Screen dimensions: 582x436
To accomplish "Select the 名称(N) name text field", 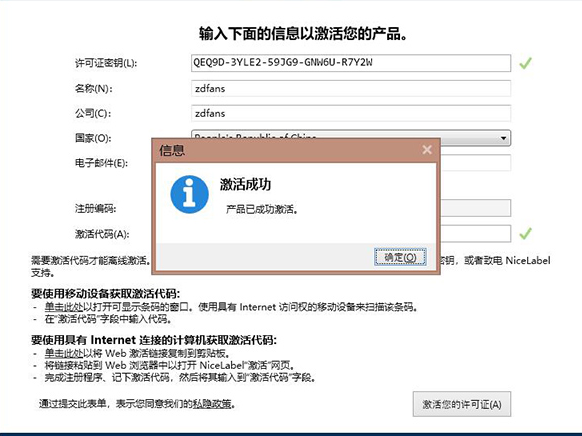I will coord(351,88).
